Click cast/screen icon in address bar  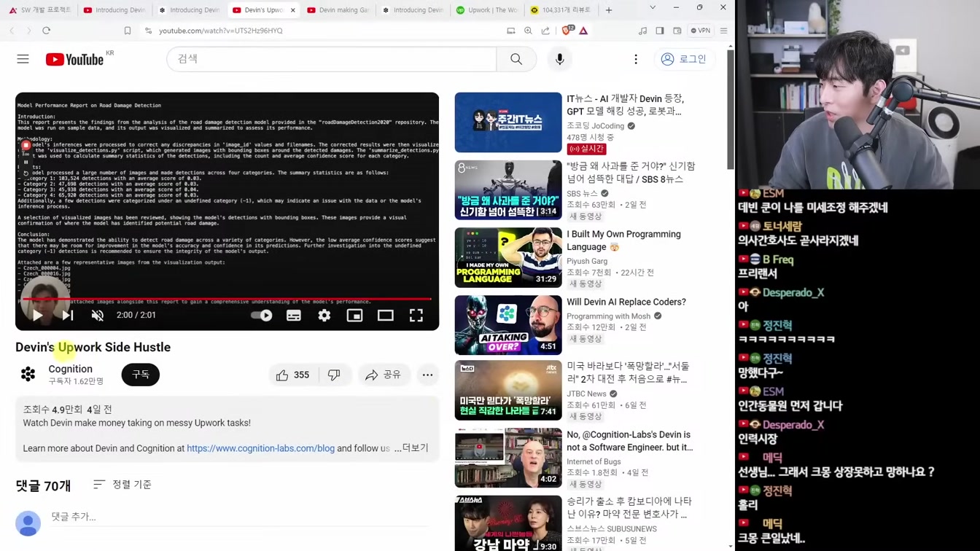[x=511, y=31]
